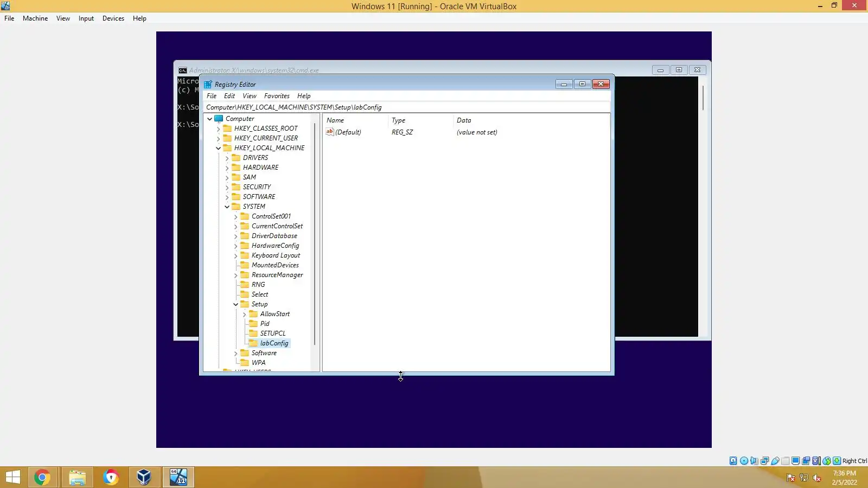Click the (Default) string value icon
Image resolution: width=868 pixels, height=488 pixels.
pyautogui.click(x=329, y=132)
